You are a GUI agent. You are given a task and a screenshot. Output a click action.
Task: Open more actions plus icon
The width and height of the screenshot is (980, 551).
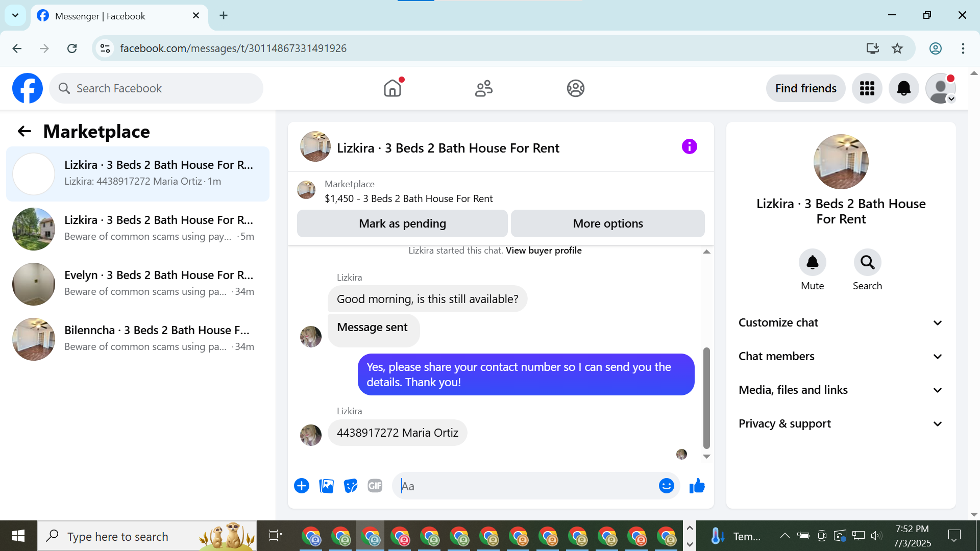click(x=302, y=486)
